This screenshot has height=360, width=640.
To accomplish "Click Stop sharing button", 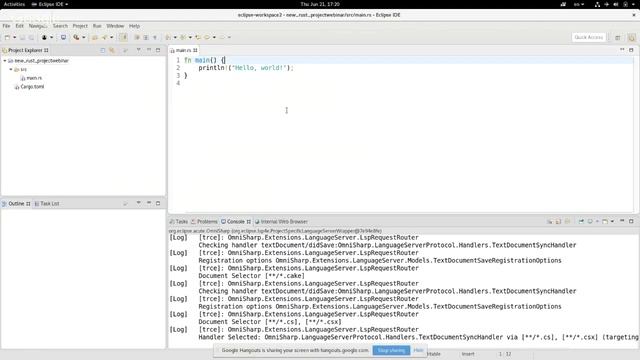I will click(391, 350).
